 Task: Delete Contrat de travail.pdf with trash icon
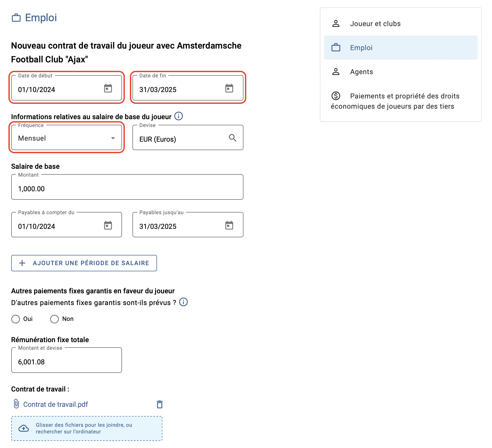pyautogui.click(x=160, y=404)
